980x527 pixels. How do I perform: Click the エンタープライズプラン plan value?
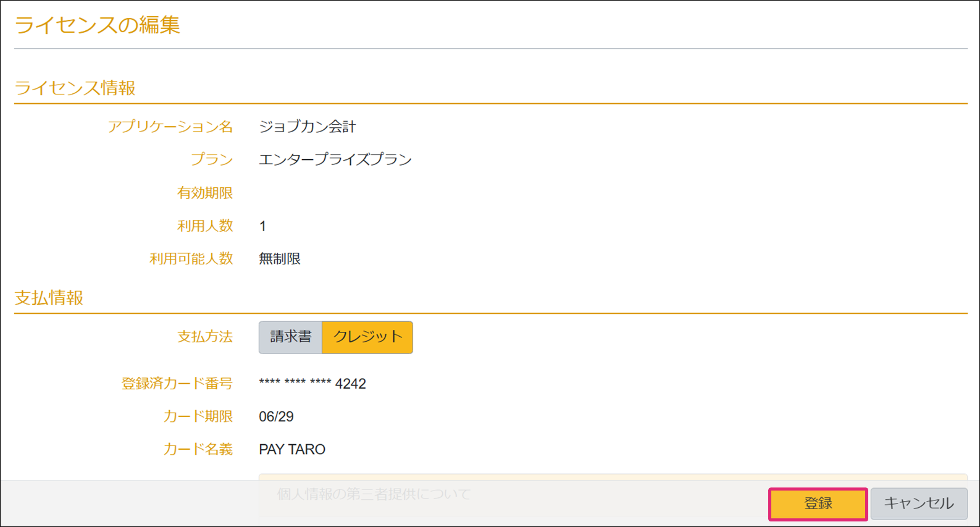coord(335,160)
